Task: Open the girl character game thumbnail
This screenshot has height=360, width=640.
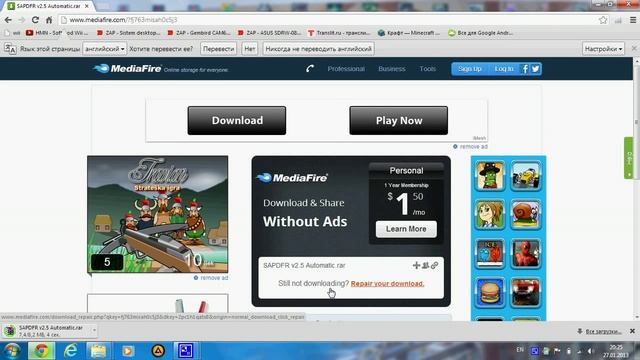Action: tap(490, 215)
